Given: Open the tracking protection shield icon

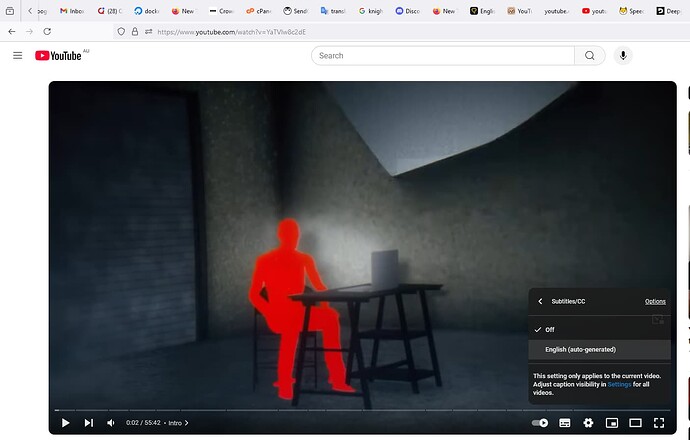Looking at the screenshot, I should click(121, 31).
